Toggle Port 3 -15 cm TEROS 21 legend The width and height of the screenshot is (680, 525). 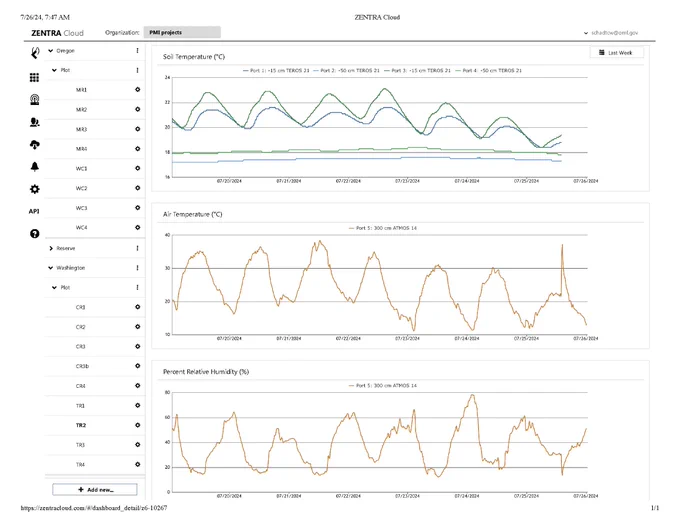[417, 70]
